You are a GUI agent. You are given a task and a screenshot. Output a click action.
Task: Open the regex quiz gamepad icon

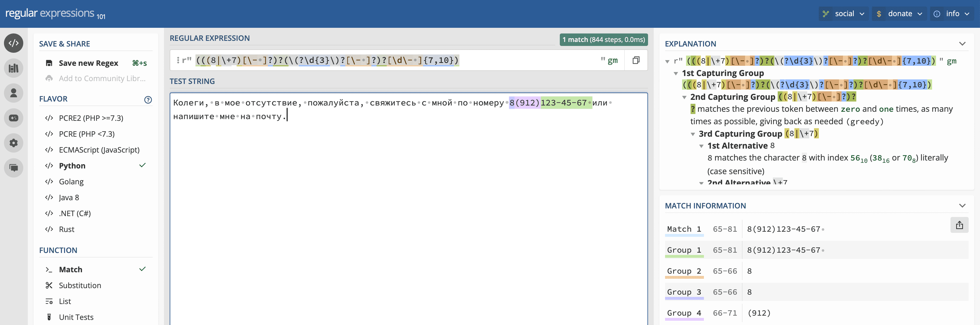(x=14, y=118)
